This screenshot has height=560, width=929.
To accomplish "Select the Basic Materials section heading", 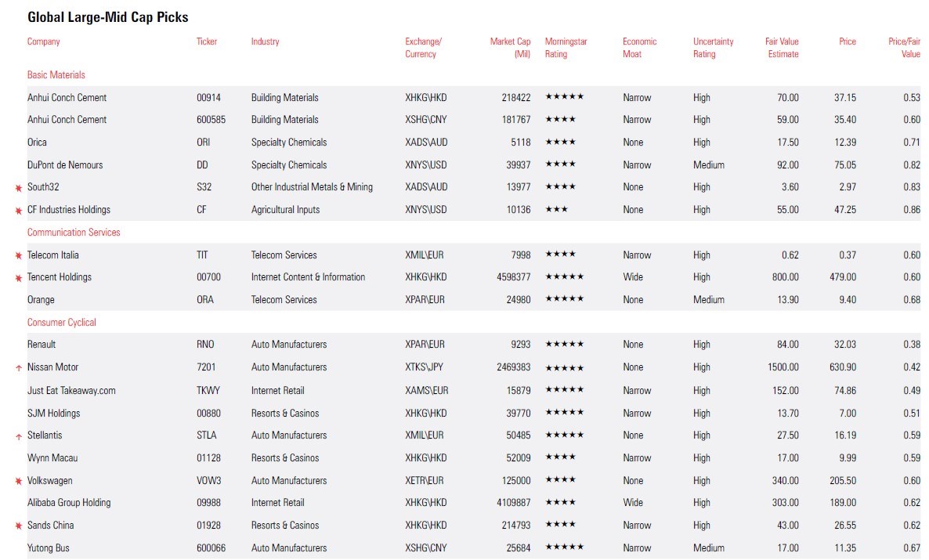I will pyautogui.click(x=56, y=75).
